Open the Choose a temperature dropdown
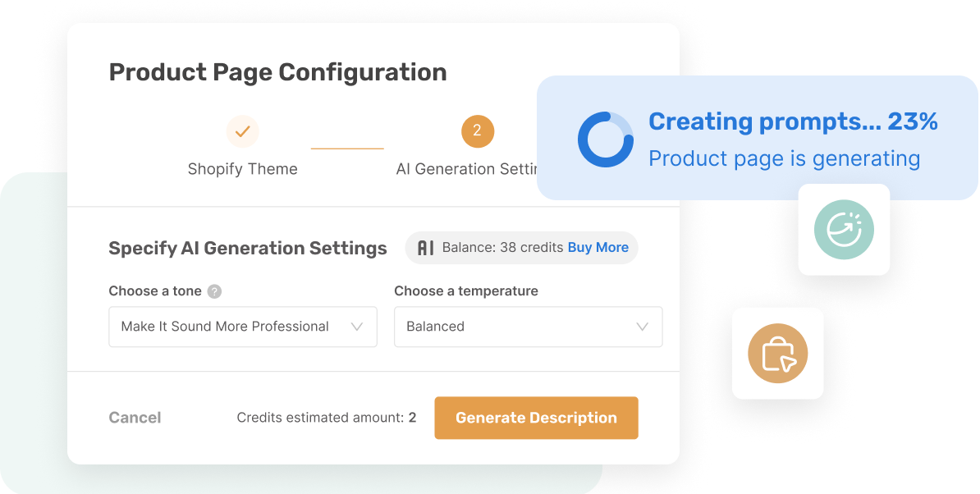Image resolution: width=980 pixels, height=494 pixels. [x=528, y=327]
